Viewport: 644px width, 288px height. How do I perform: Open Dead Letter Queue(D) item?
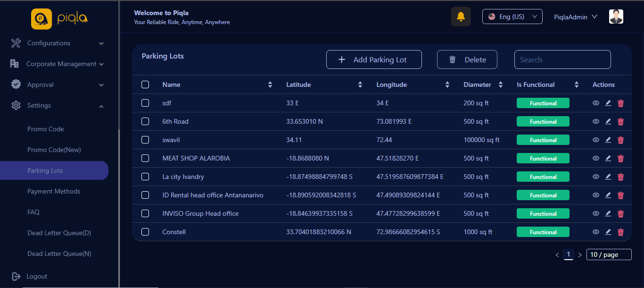[x=59, y=233]
